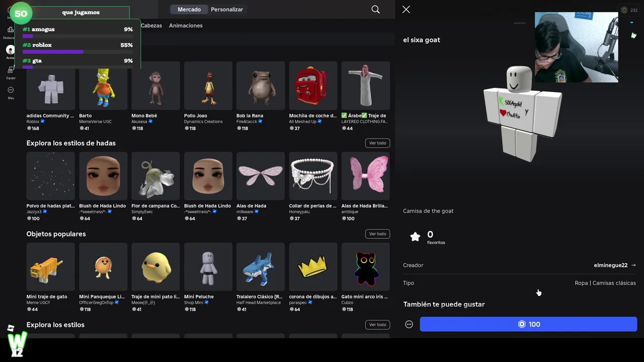Select the Mini Panqueque thumbnail
This screenshot has height=362, width=644.
pyautogui.click(x=103, y=267)
